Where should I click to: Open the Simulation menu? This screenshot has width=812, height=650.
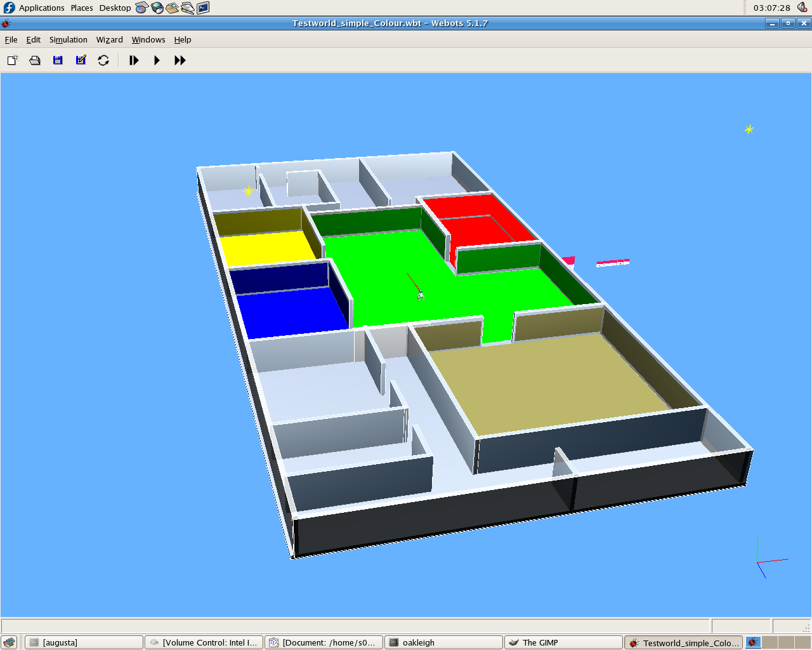tap(68, 39)
